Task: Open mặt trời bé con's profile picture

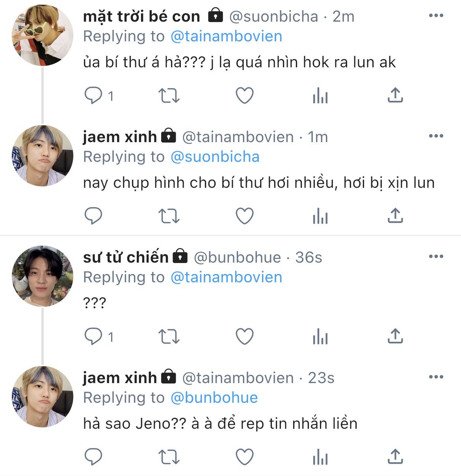Action: tap(43, 35)
